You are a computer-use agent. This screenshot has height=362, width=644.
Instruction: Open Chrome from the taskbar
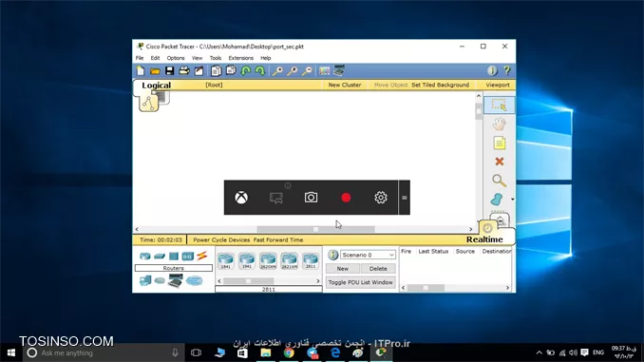point(289,352)
